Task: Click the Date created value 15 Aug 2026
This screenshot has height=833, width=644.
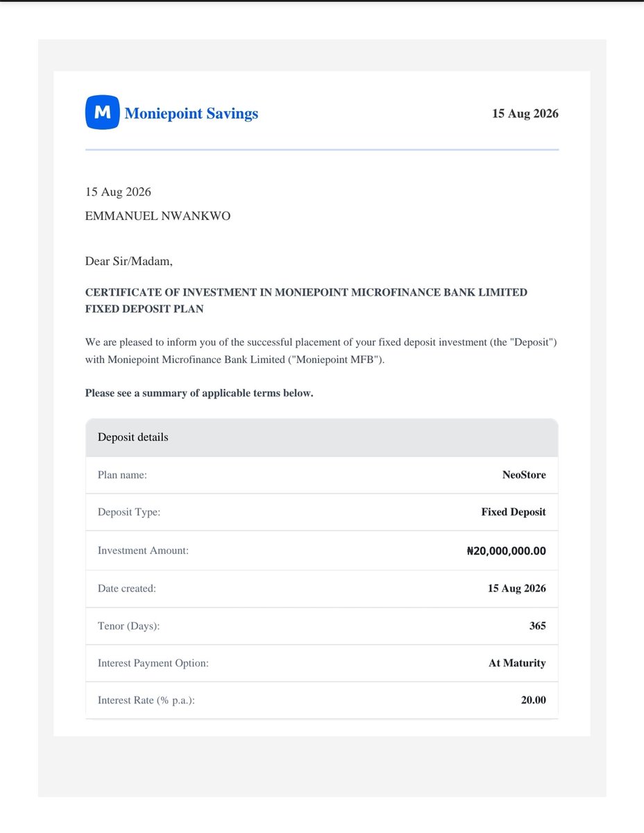Action: click(517, 588)
